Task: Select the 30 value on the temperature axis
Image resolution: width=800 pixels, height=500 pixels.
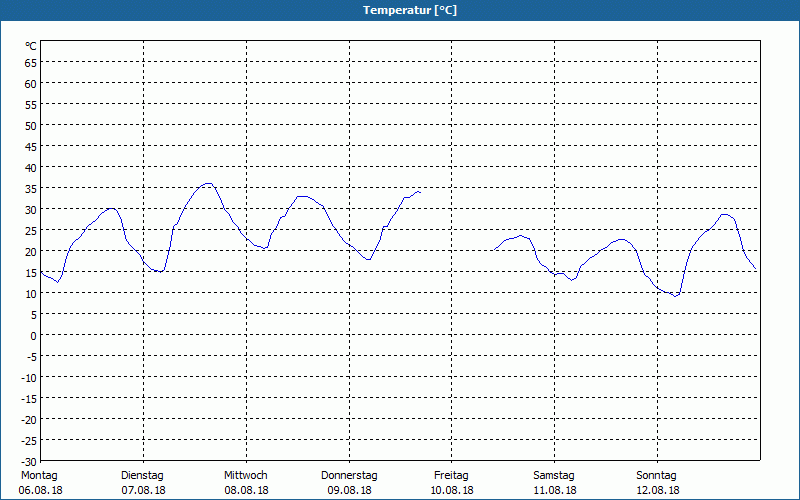Action: pos(31,210)
